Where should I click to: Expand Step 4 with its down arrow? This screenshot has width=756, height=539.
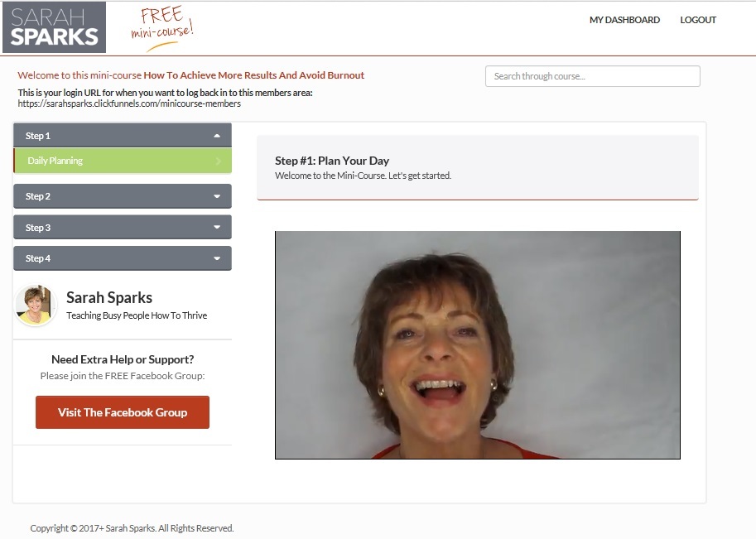coord(217,258)
